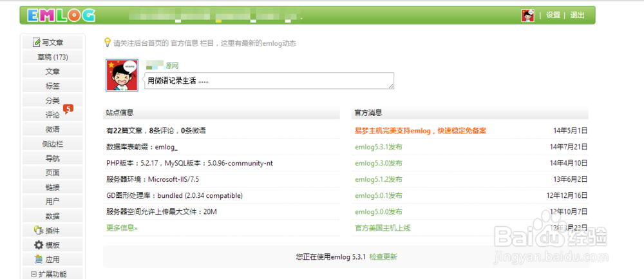
Task: Open 页面 menu item
Action: (53, 173)
